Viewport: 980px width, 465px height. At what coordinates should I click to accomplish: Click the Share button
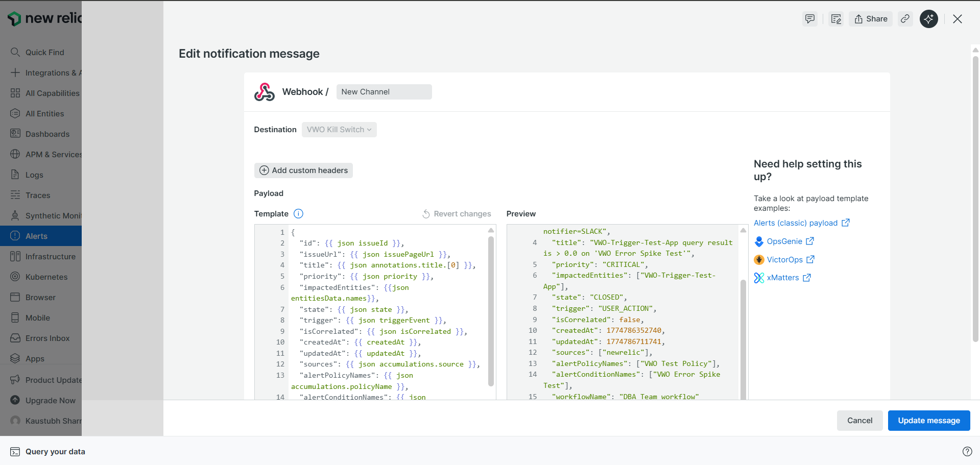click(871, 19)
